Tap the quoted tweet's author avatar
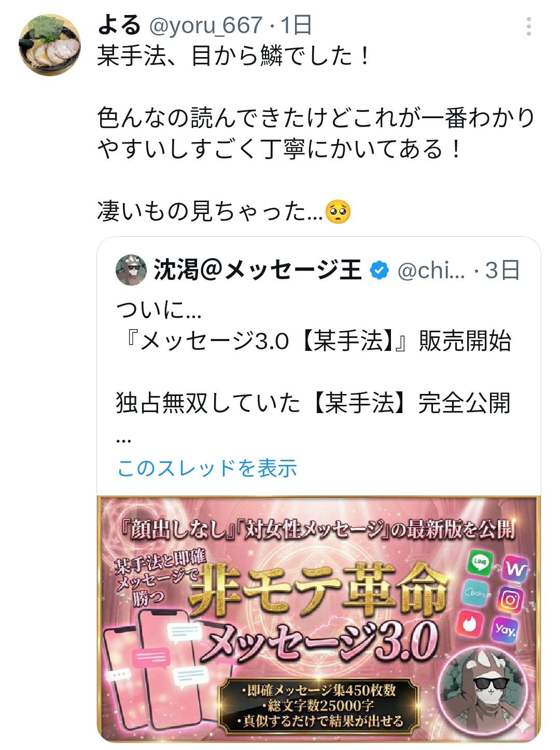The image size is (560, 750). pos(131,270)
